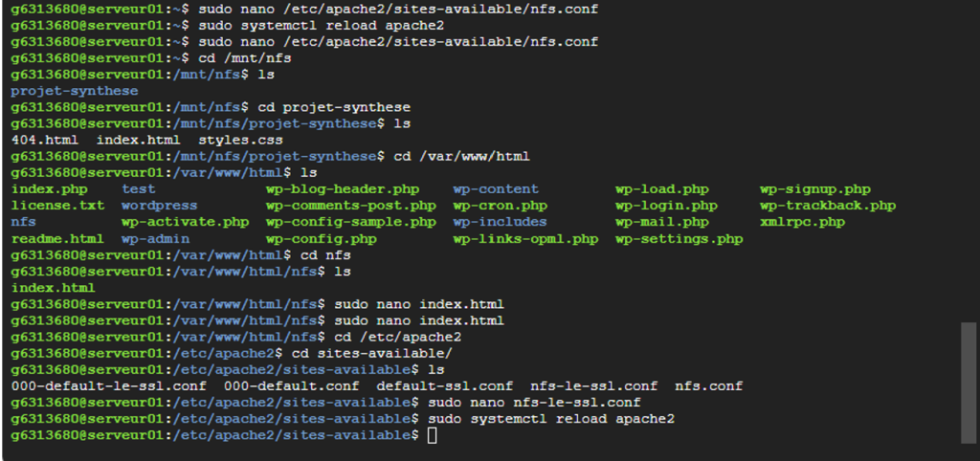Click the test directory entry

click(x=138, y=189)
